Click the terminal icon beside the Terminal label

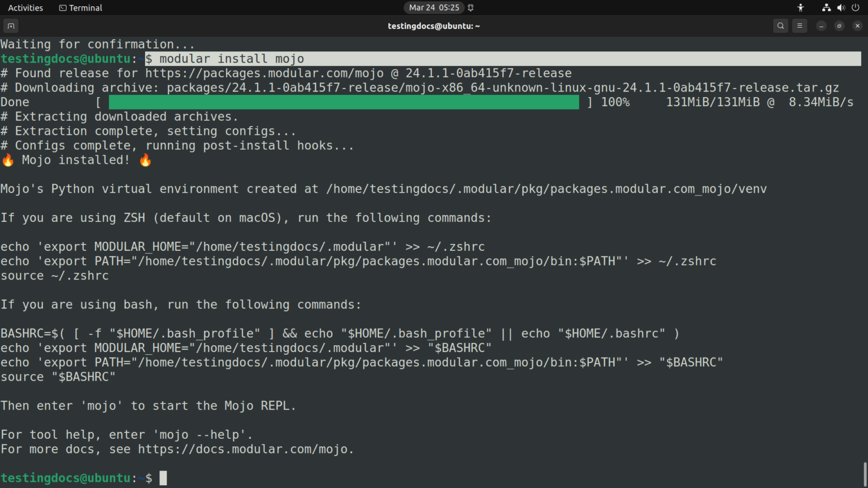[62, 7]
